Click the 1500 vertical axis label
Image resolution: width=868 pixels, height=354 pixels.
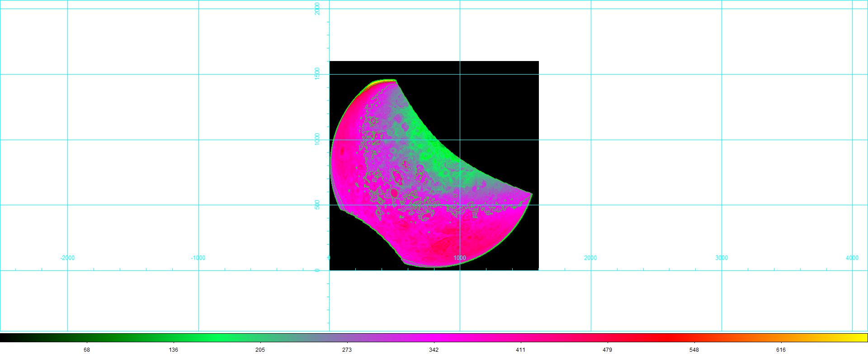[317, 74]
